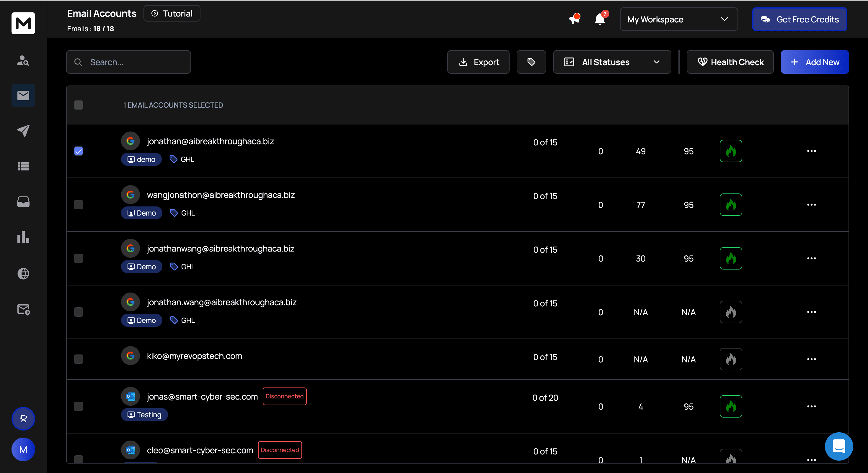This screenshot has width=868, height=473.
Task: Click the tag filter icon button
Action: pyautogui.click(x=531, y=62)
